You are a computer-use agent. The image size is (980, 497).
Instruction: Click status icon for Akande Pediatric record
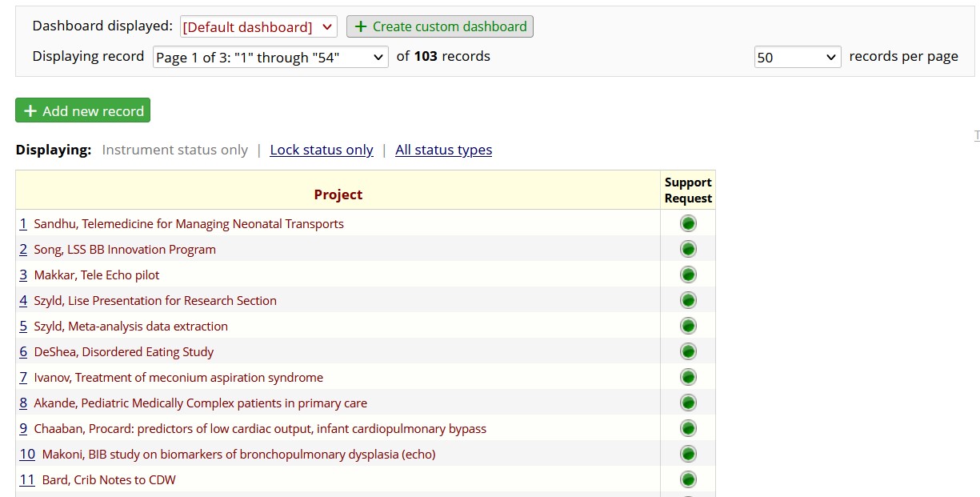tap(688, 403)
